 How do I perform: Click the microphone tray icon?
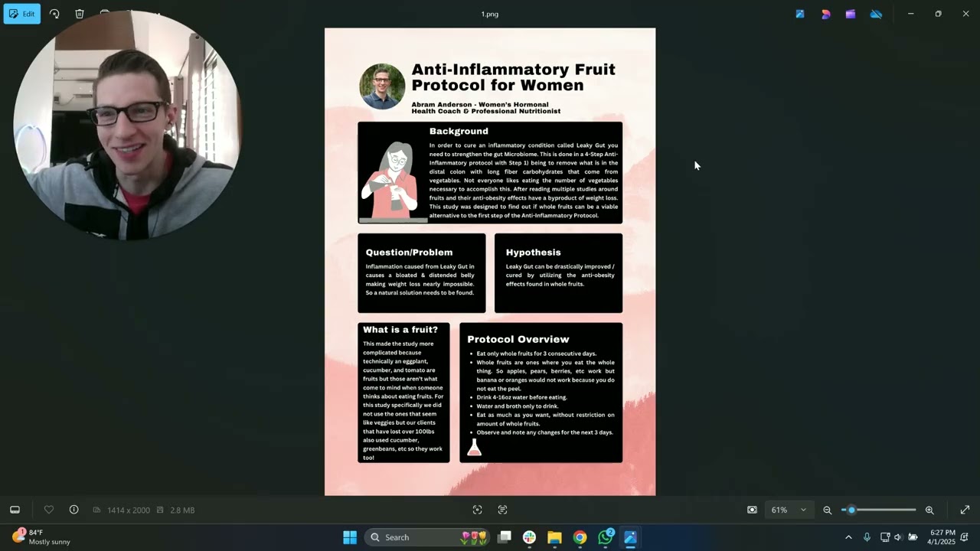coord(867,537)
